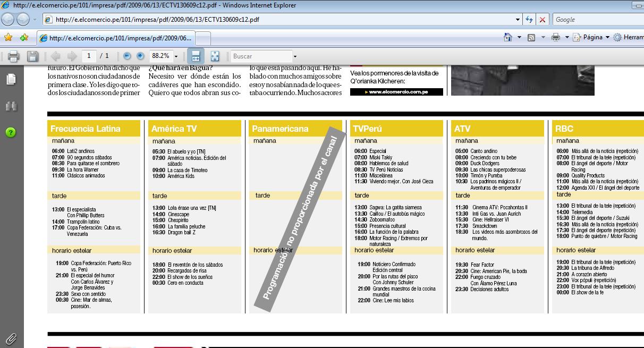Open the Favorites Center star
This screenshot has width=644, height=348.
tap(9, 38)
